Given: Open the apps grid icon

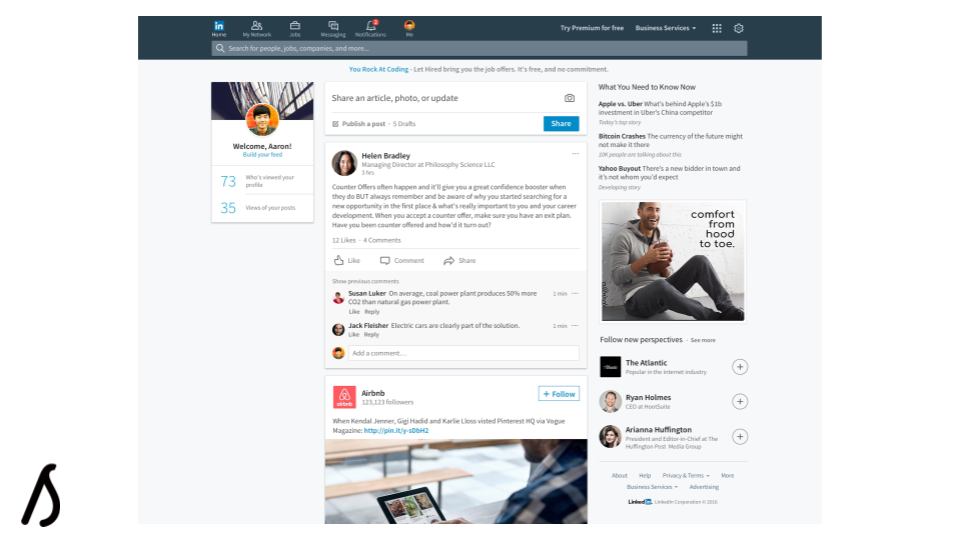Looking at the screenshot, I should [717, 28].
